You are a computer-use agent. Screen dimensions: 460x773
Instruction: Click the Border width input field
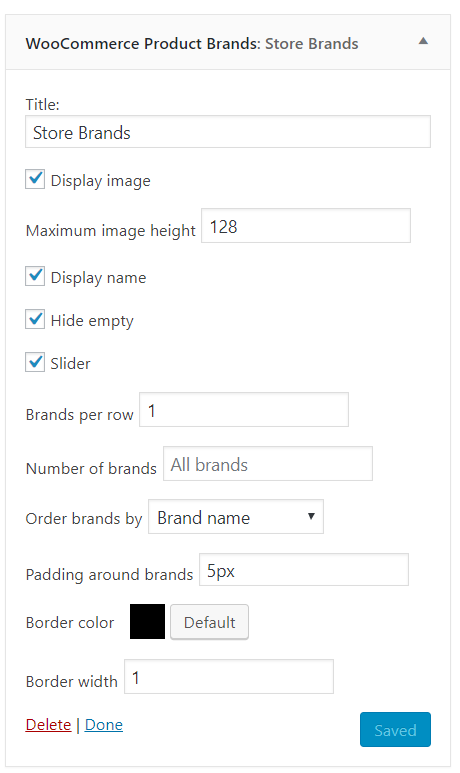point(229,676)
